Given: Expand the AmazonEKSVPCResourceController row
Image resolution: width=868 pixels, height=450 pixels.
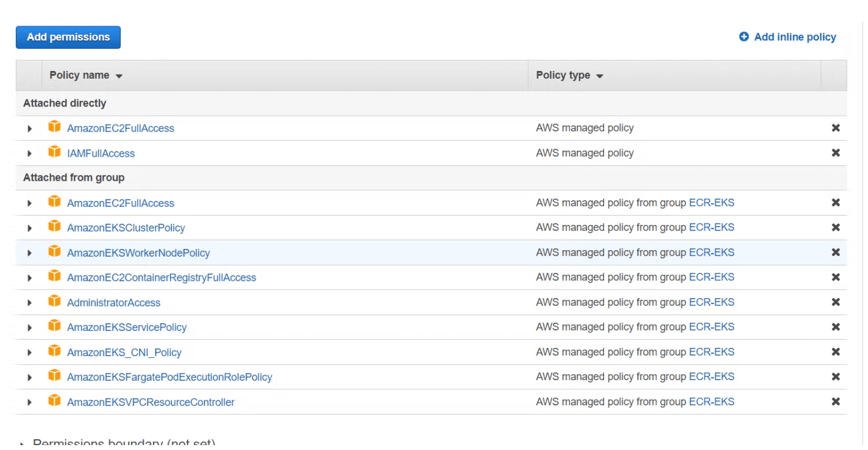Looking at the screenshot, I should pyautogui.click(x=30, y=402).
